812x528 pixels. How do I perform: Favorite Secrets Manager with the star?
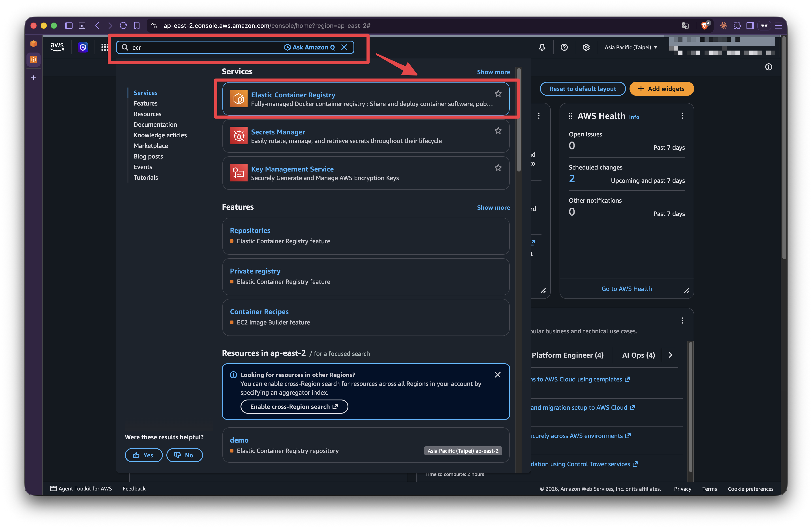[498, 131]
